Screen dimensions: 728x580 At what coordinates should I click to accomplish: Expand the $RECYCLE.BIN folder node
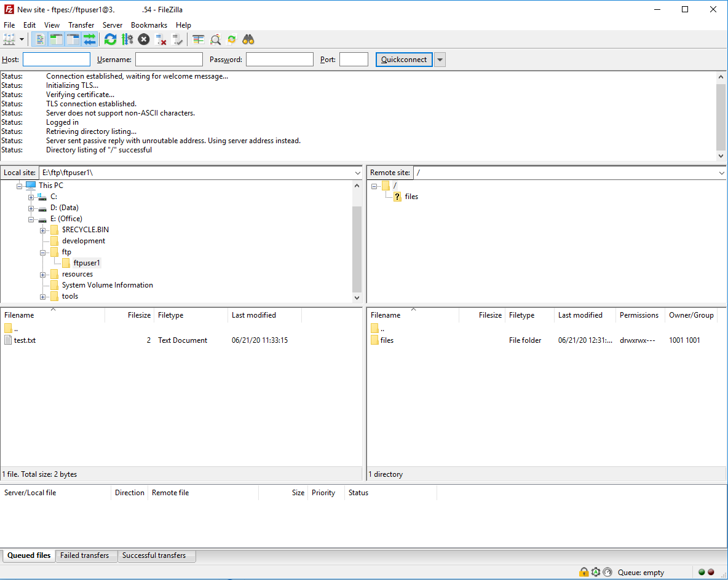tap(42, 230)
